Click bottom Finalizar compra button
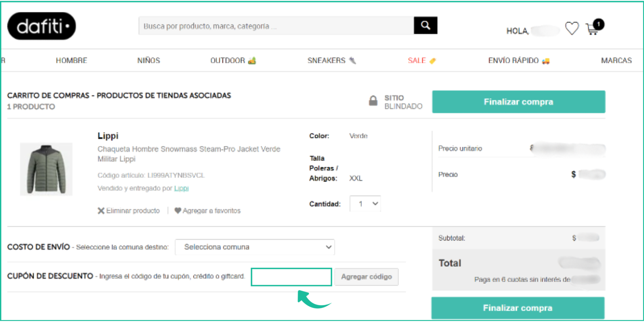The height and width of the screenshot is (322, 644). click(518, 308)
